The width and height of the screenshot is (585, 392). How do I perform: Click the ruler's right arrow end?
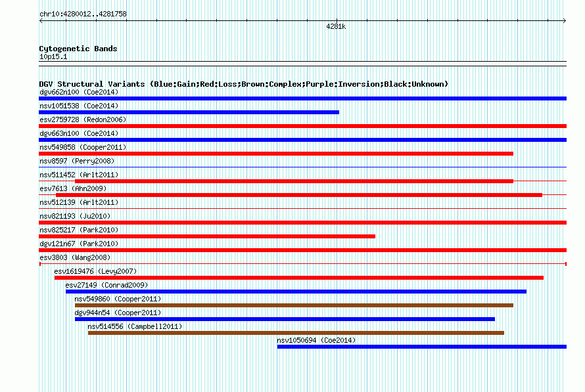click(x=565, y=20)
